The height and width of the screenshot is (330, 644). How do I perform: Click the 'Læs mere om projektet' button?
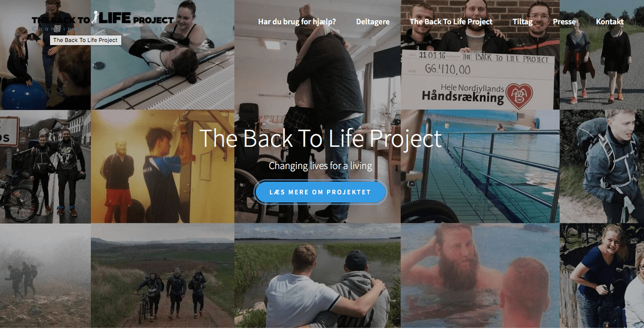click(320, 192)
